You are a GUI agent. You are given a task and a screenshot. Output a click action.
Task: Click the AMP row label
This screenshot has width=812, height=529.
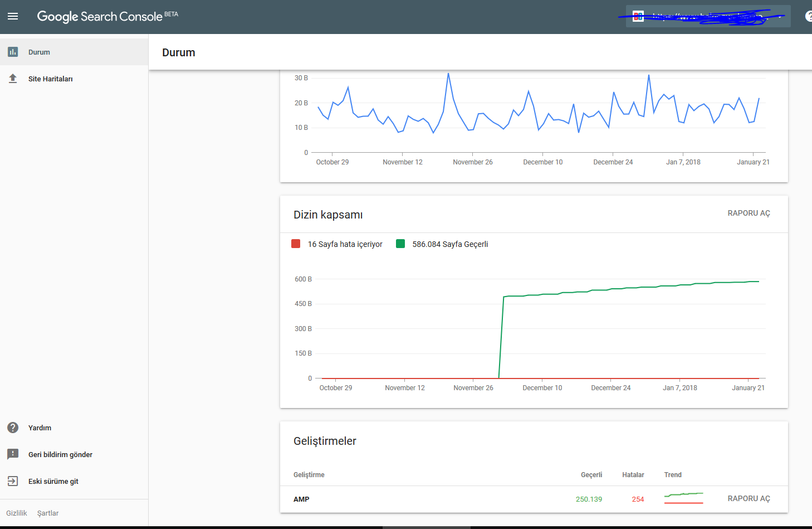pos(301,499)
